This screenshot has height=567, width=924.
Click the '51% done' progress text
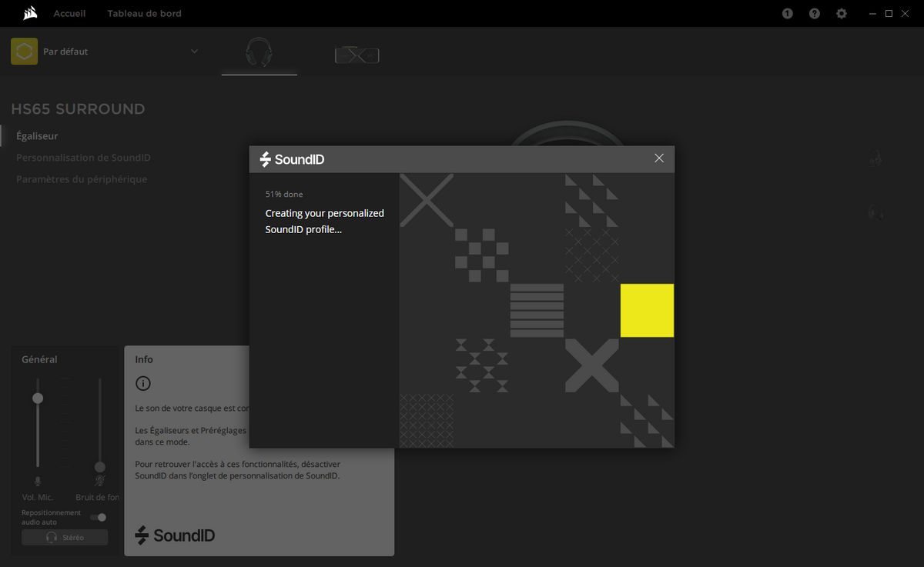284,195
